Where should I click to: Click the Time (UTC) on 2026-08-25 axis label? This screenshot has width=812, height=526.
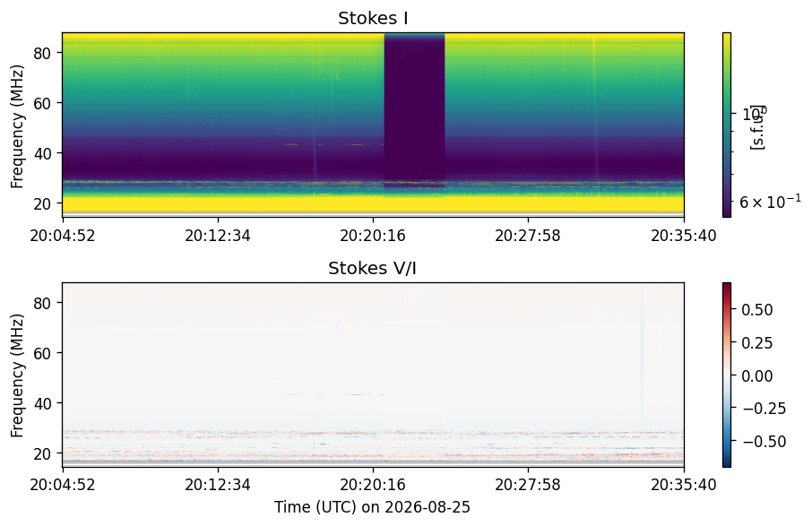[x=372, y=507]
